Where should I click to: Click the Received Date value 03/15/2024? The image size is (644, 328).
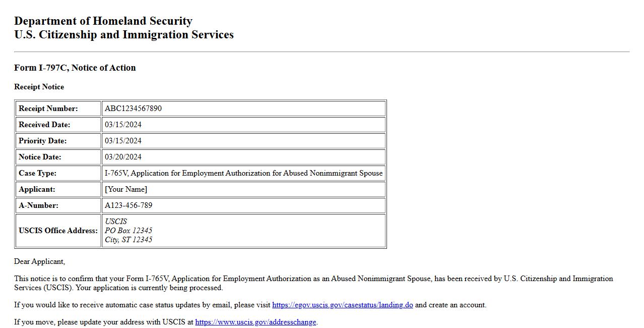(x=123, y=125)
